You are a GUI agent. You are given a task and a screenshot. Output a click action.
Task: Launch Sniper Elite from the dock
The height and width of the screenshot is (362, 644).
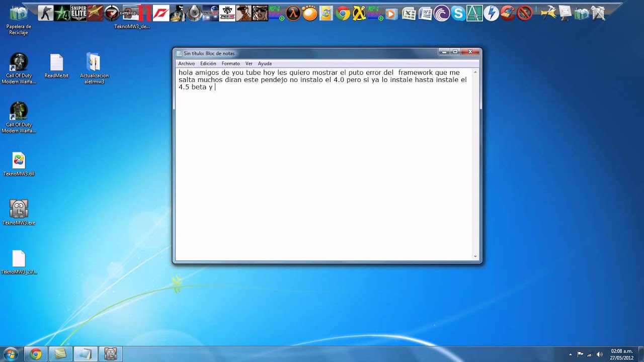(x=78, y=13)
